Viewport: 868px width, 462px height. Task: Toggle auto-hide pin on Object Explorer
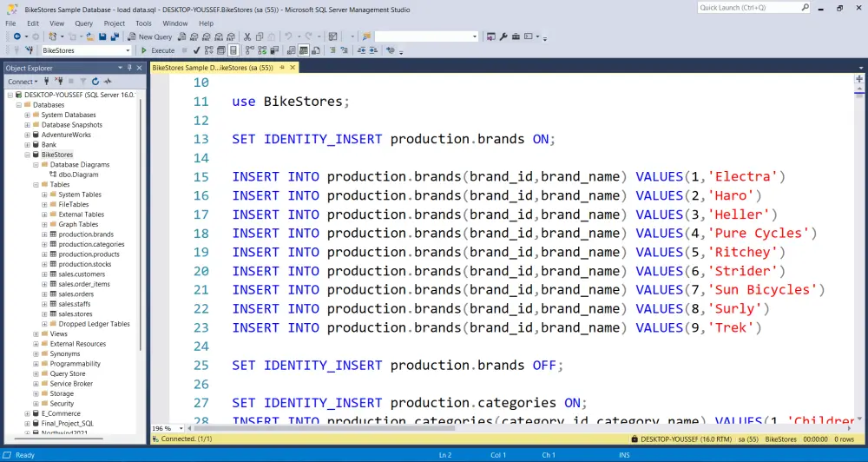click(x=129, y=68)
